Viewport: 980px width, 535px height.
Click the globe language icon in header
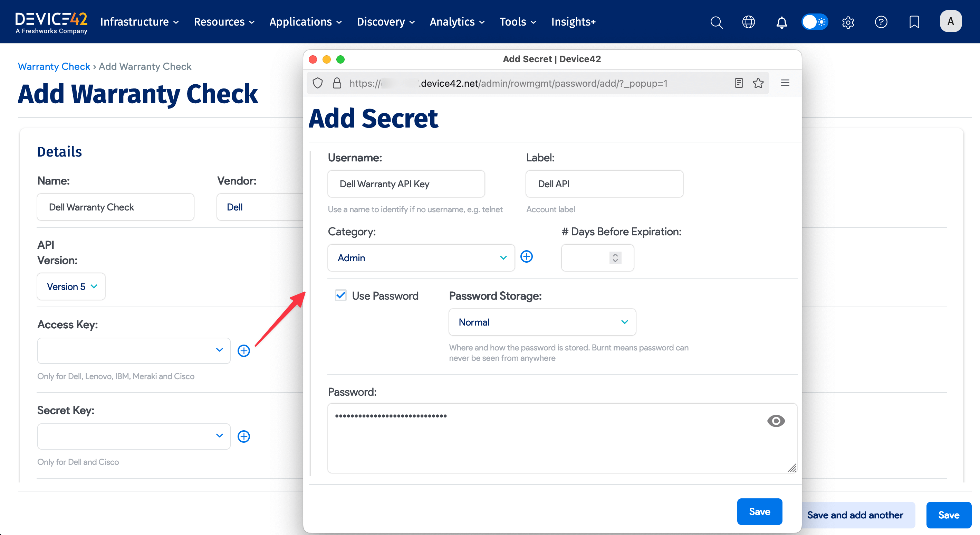[x=748, y=22]
